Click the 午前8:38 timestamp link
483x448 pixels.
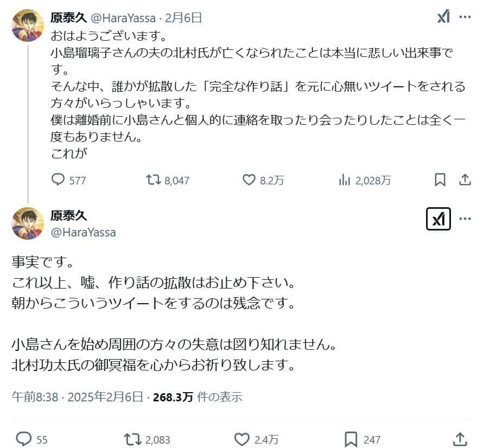click(x=33, y=396)
